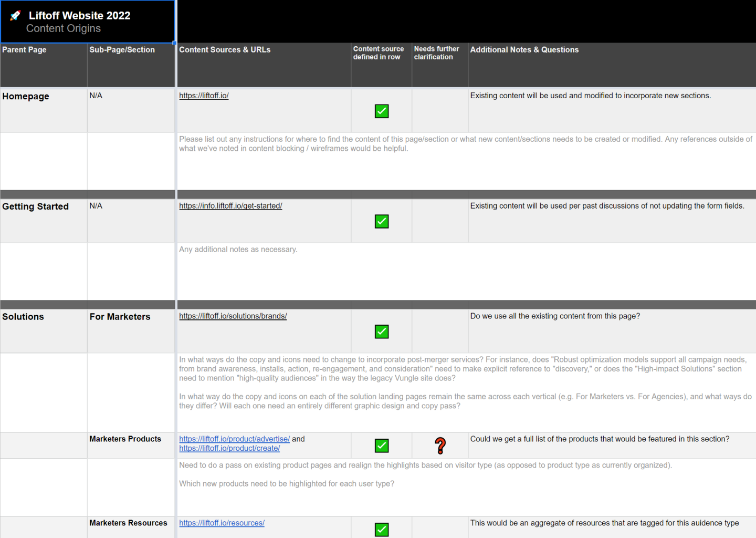This screenshot has height=538, width=756.
Task: Select the For Marketers sub-page cell
Action: pos(131,331)
